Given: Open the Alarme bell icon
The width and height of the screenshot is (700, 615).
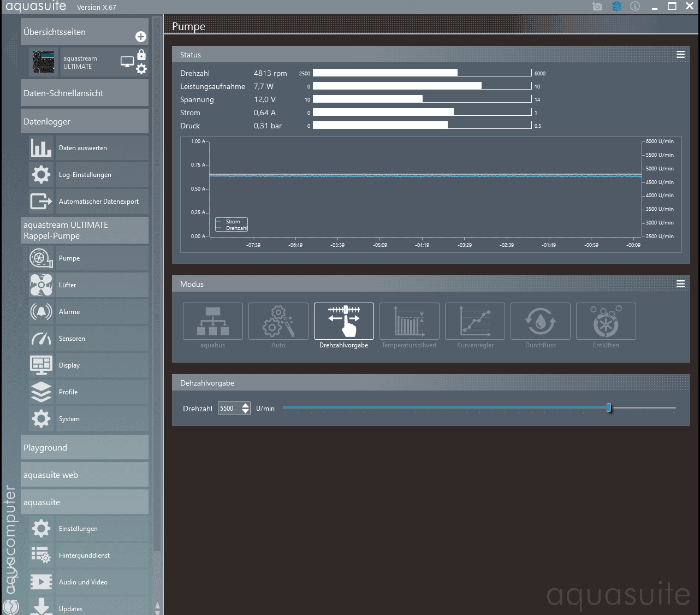Looking at the screenshot, I should point(41,312).
